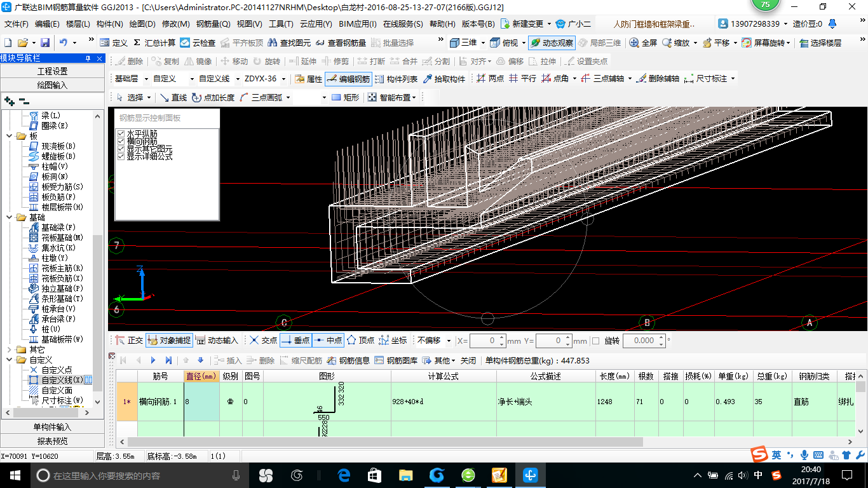Toggle 水平纵筋 checkbox
Screen dimensions: 868x488
coord(121,133)
